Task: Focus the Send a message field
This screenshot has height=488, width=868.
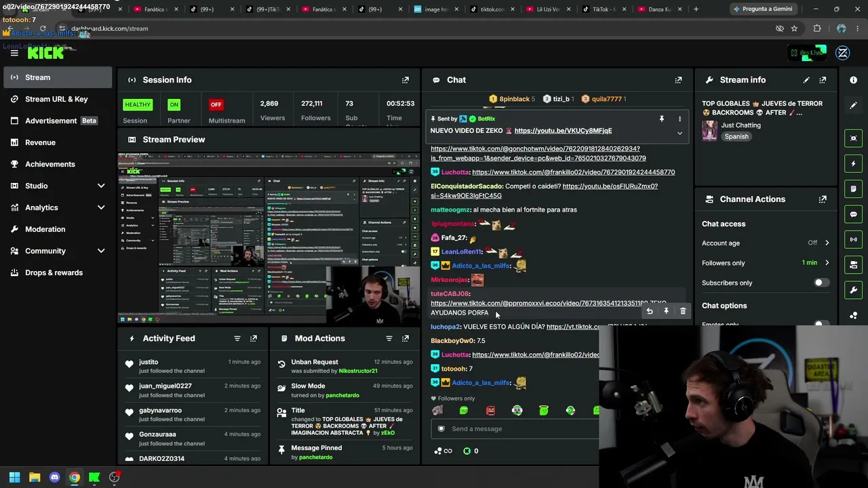Action: (515, 429)
